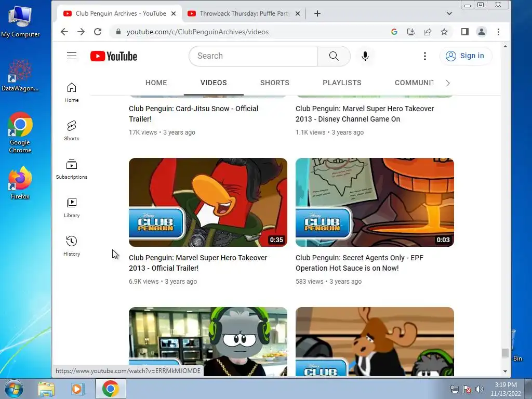Close the Throwback Thursday tab

[x=298, y=14]
